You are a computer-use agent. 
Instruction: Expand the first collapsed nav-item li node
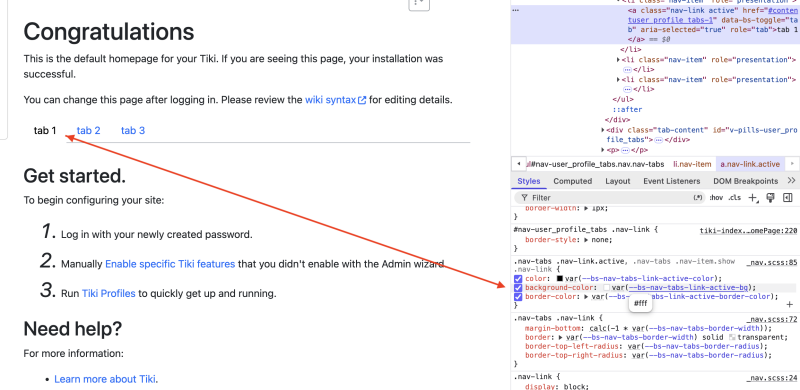(x=619, y=60)
